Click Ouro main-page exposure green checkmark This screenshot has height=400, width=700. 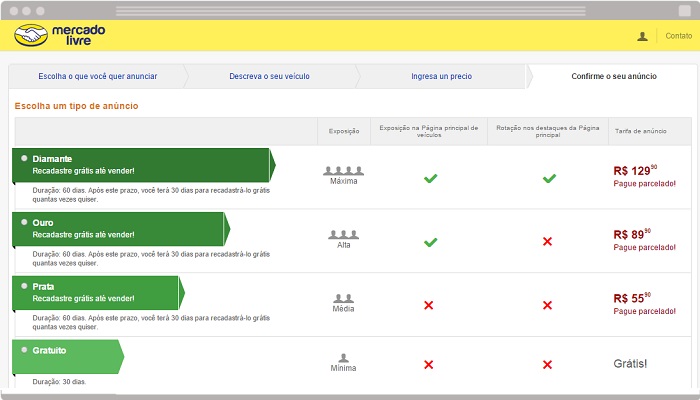(x=430, y=242)
